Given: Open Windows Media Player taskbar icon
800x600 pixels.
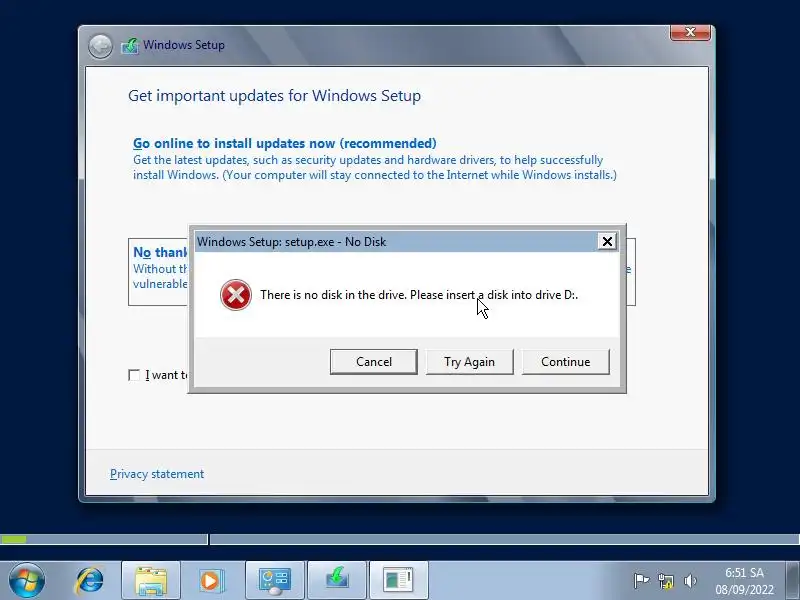Looking at the screenshot, I should 210,581.
